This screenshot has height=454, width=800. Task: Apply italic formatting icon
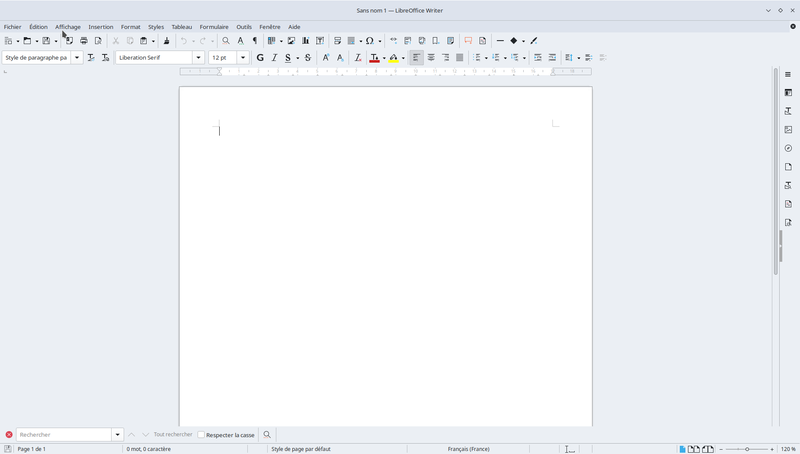pos(274,58)
